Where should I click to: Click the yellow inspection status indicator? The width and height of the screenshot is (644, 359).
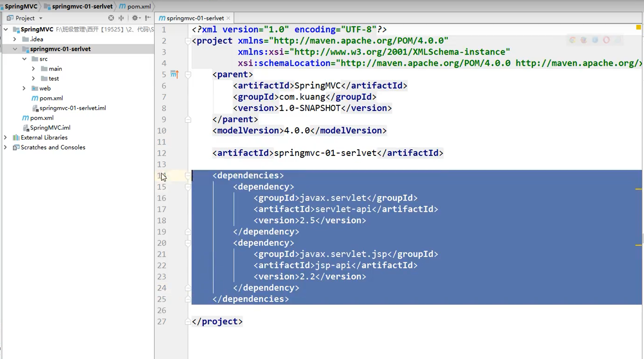point(638,27)
